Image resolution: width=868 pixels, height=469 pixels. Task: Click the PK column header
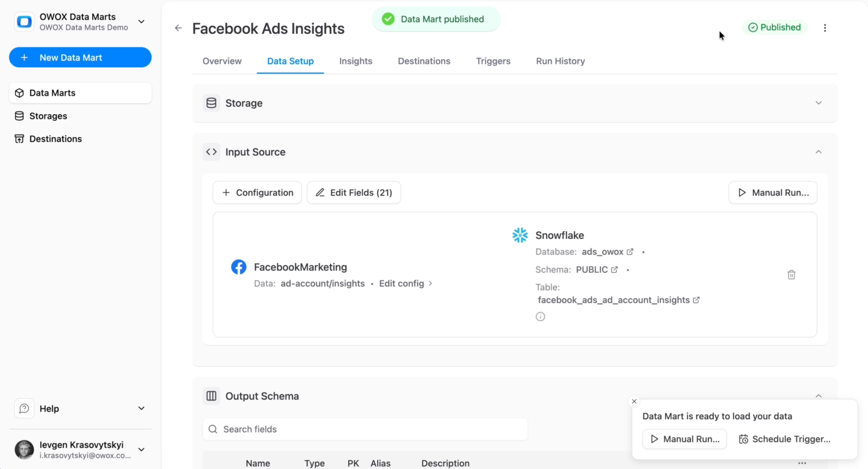pyautogui.click(x=353, y=463)
